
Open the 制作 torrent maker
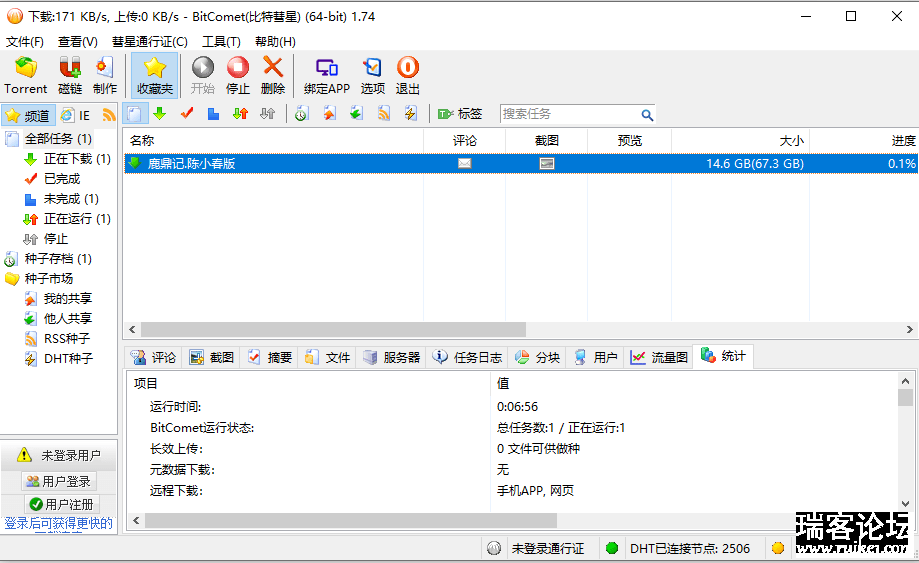(105, 76)
